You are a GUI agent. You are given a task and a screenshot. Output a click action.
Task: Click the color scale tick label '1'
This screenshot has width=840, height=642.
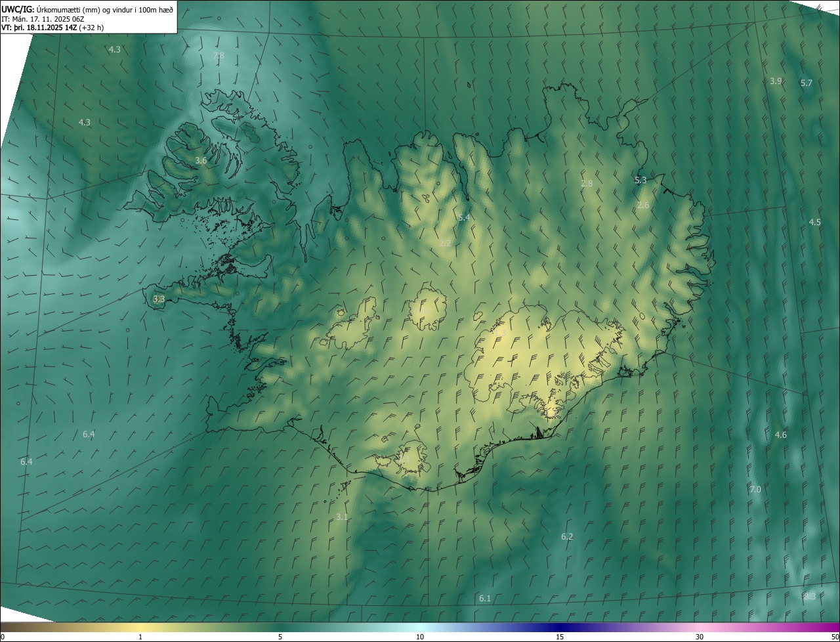pyautogui.click(x=140, y=637)
